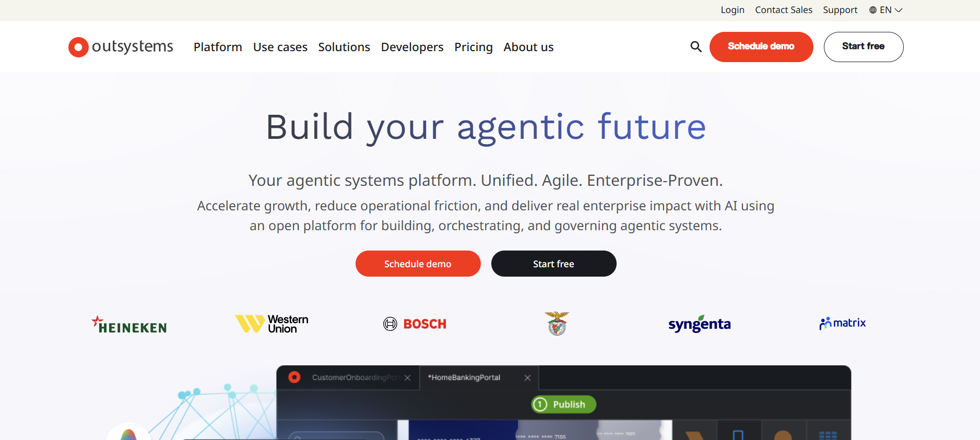Open the Support link
Screen dimensions: 980x440
(840, 10)
